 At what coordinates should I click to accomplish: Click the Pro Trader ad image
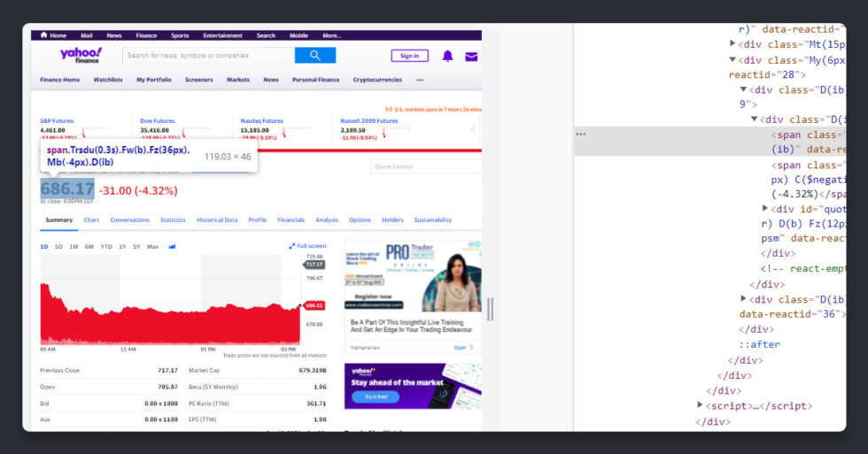click(413, 275)
